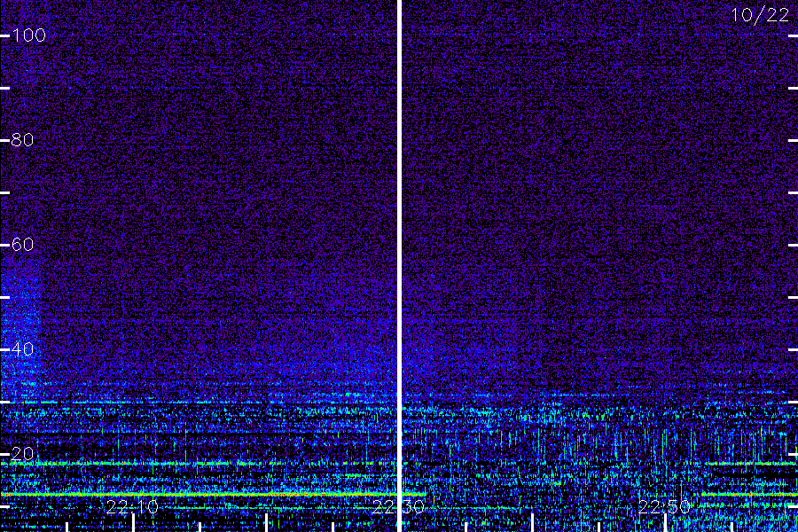Click the white vertical time marker line
Screen dimensions: 798x532
(400, 266)
